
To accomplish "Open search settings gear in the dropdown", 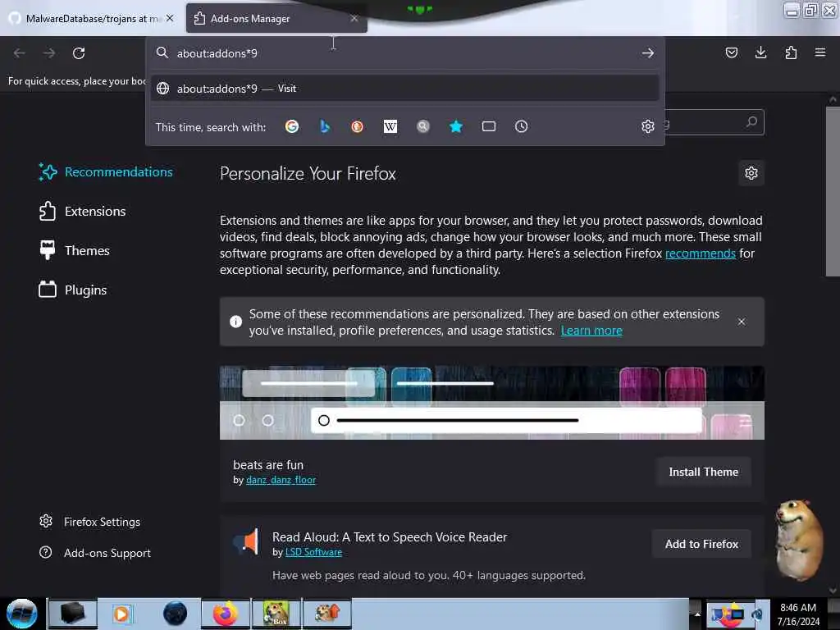I will (x=648, y=126).
